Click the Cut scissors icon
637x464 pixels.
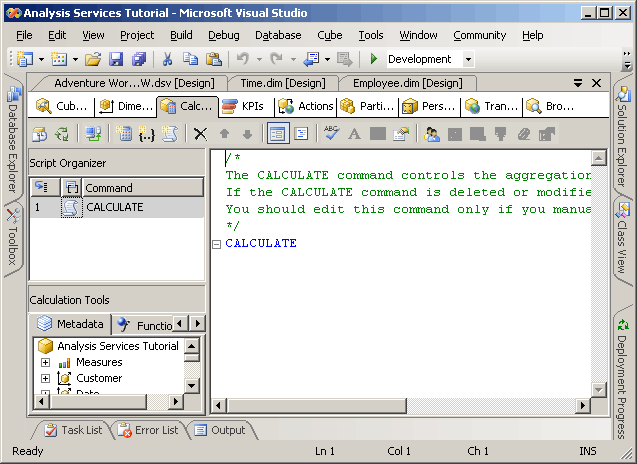167,59
